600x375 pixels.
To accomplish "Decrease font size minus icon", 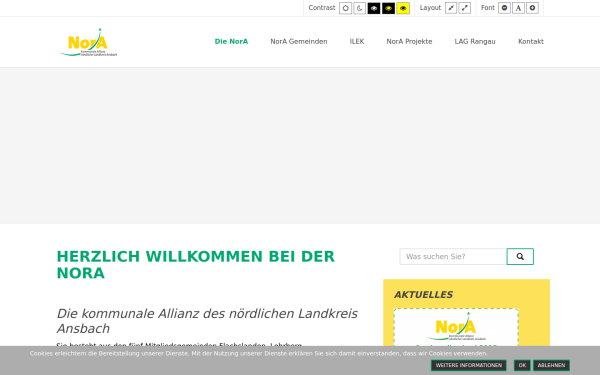I will tap(504, 8).
